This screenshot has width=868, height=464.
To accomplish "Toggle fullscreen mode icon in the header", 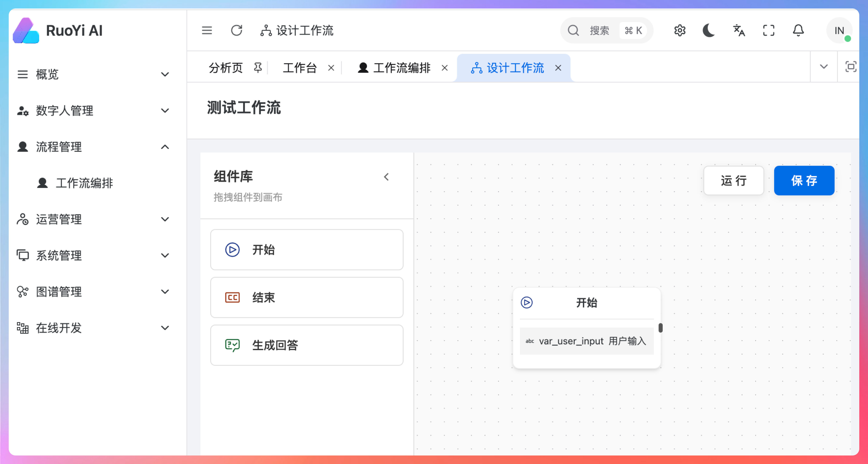I will [x=769, y=30].
